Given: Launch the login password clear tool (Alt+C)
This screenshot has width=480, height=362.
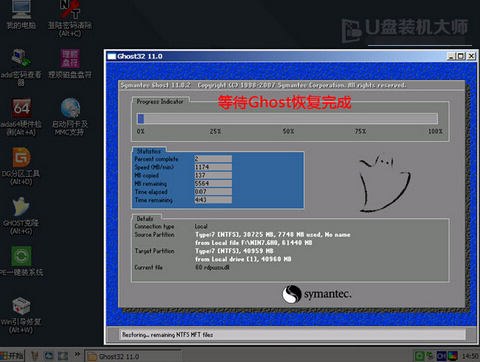Looking at the screenshot, I should 70,18.
